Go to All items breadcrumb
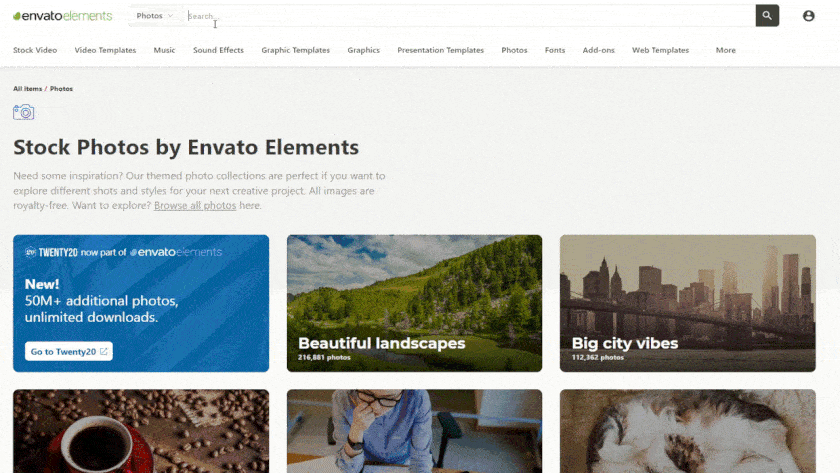 27,89
